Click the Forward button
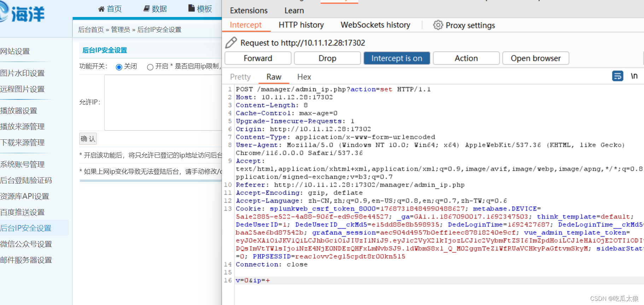Viewport: 644px width, 305px height. pos(258,58)
